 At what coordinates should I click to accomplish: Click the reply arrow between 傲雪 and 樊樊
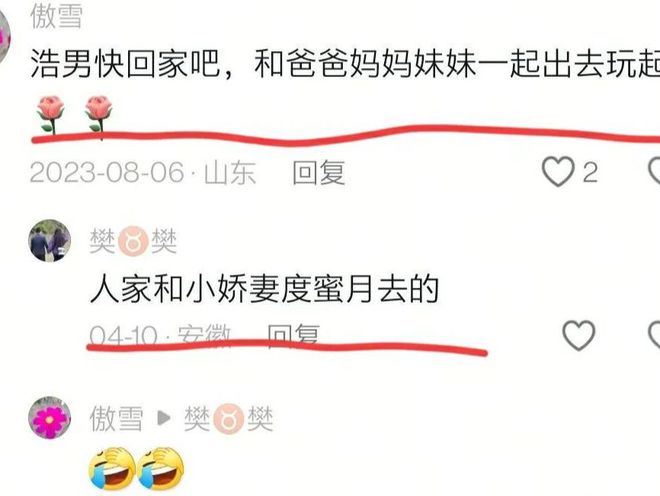pyautogui.click(x=163, y=418)
